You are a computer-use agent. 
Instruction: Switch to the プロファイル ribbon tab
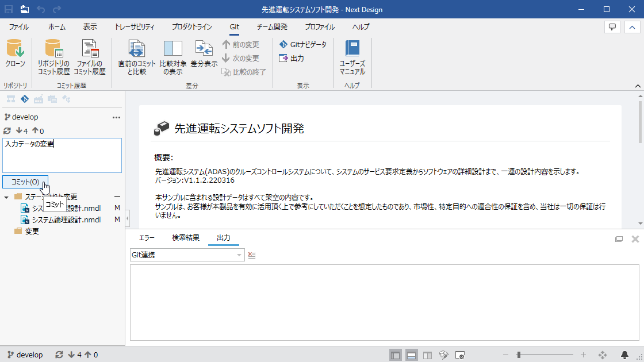pos(320,27)
